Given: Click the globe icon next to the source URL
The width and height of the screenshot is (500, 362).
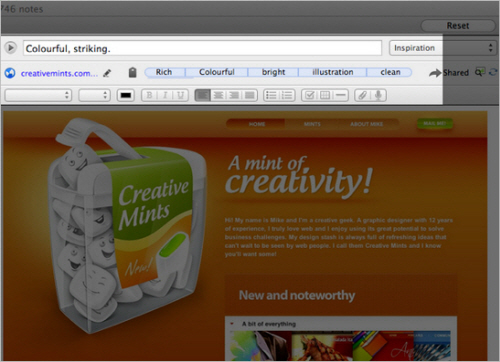Looking at the screenshot, I should pyautogui.click(x=10, y=73).
